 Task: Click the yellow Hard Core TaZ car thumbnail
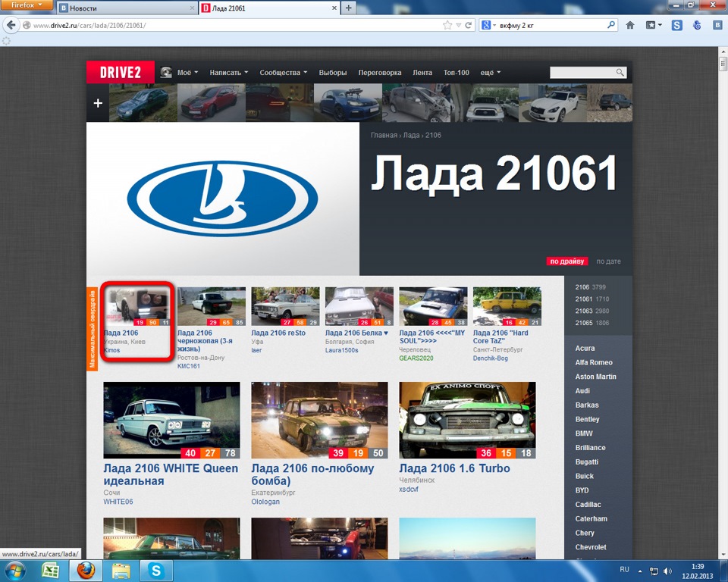pyautogui.click(x=507, y=306)
